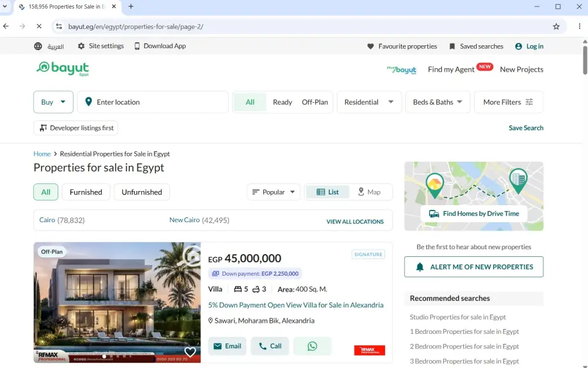The image size is (588, 368).
Task: Select the Properties for Sale browser tab
Action: pyautogui.click(x=68, y=6)
